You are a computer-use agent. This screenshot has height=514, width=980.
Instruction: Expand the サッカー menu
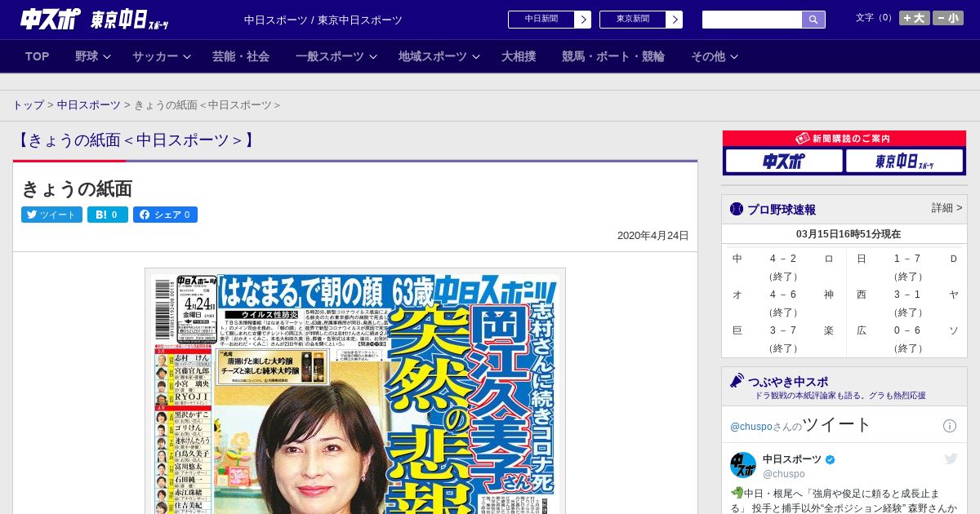point(161,56)
